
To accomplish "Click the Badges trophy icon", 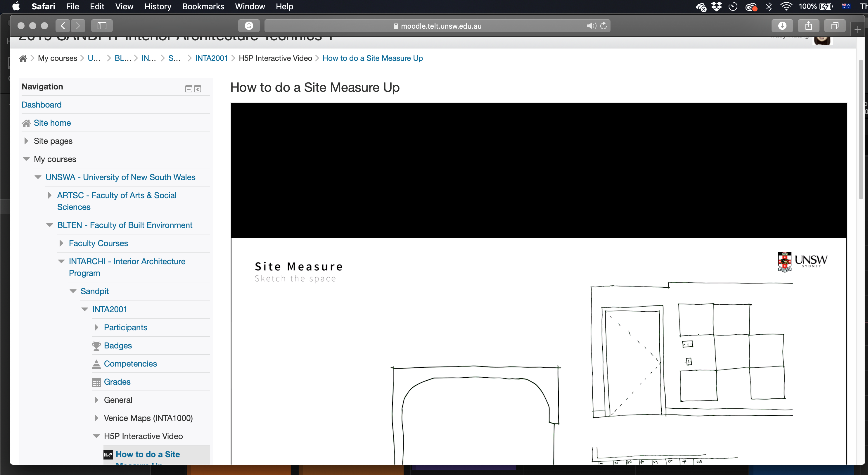I will click(x=96, y=346).
